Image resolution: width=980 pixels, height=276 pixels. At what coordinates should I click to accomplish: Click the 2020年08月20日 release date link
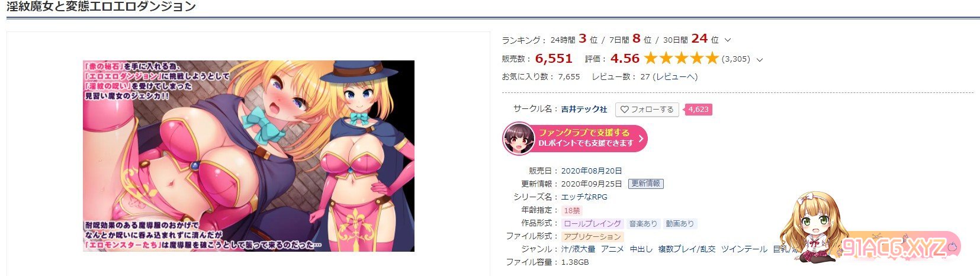pyautogui.click(x=592, y=171)
